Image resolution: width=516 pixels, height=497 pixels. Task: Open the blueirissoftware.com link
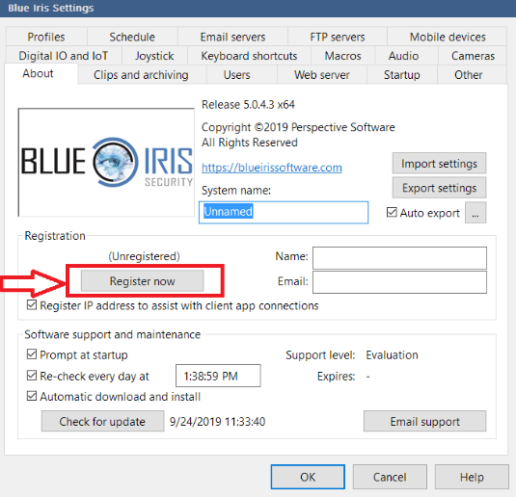[x=272, y=167]
